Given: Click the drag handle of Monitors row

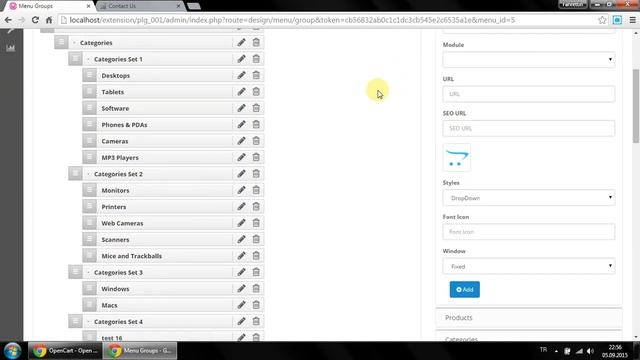Looking at the screenshot, I should click(89, 190).
